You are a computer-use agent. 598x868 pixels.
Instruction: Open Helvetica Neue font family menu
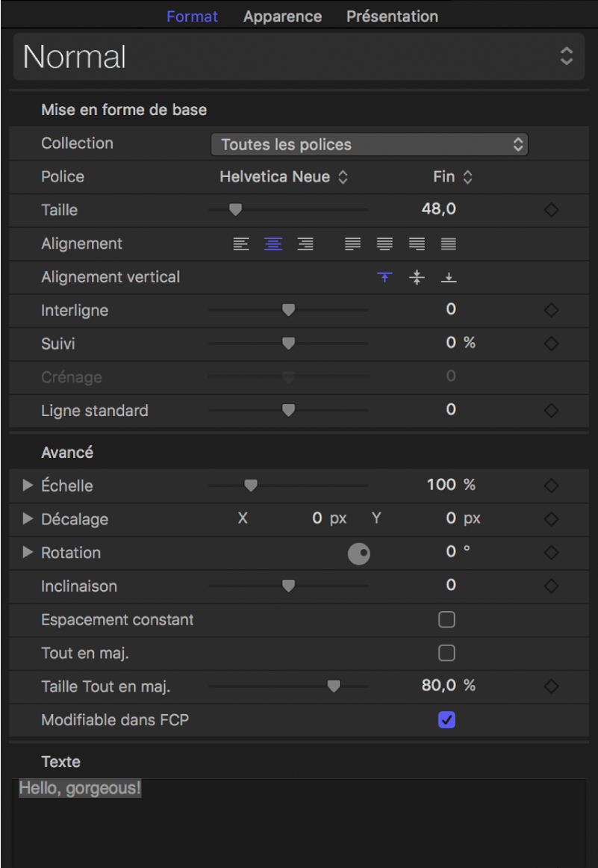pyautogui.click(x=284, y=177)
